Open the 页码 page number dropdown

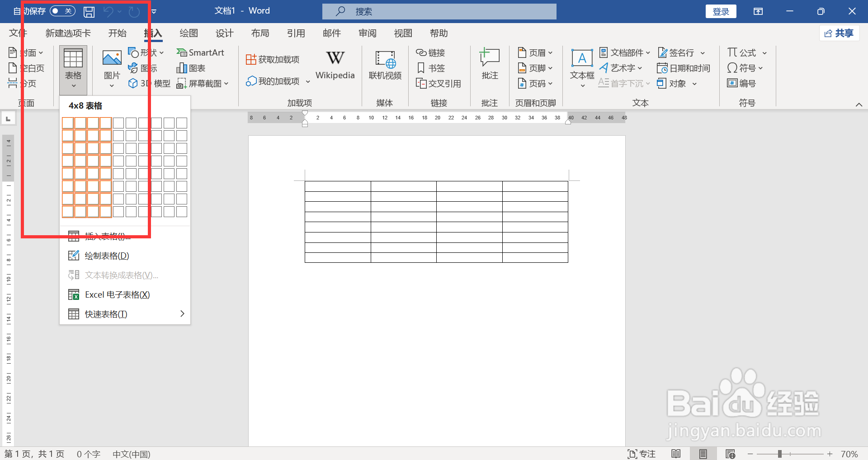coord(535,83)
